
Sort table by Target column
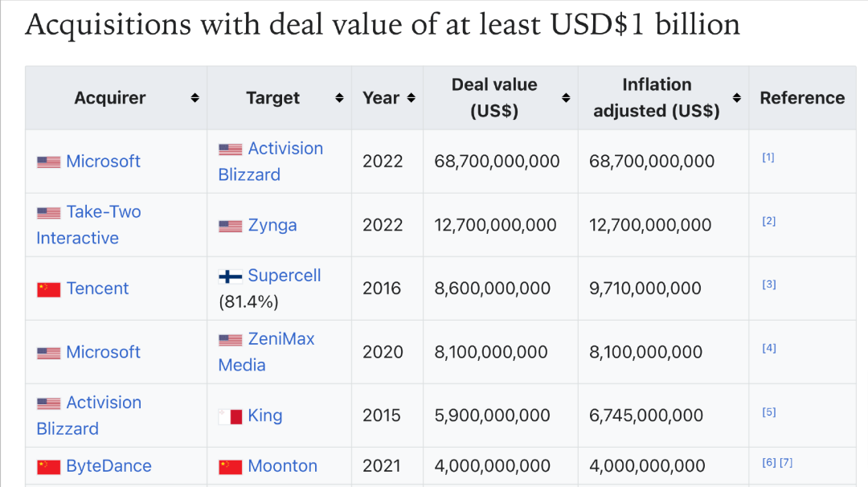click(x=339, y=98)
